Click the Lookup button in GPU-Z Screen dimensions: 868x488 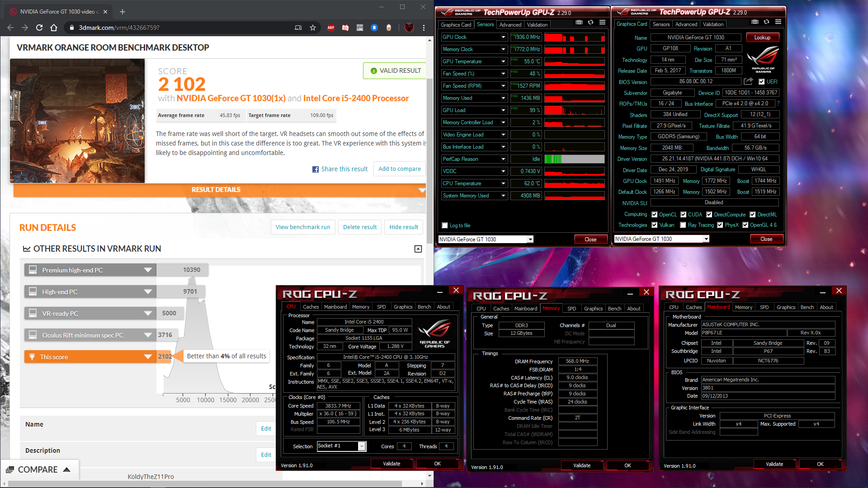(762, 38)
